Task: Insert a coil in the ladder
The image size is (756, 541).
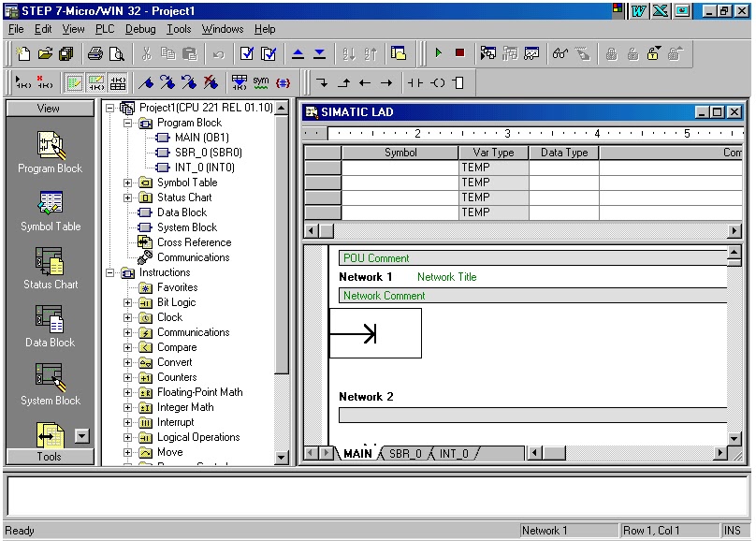Action: coord(437,83)
